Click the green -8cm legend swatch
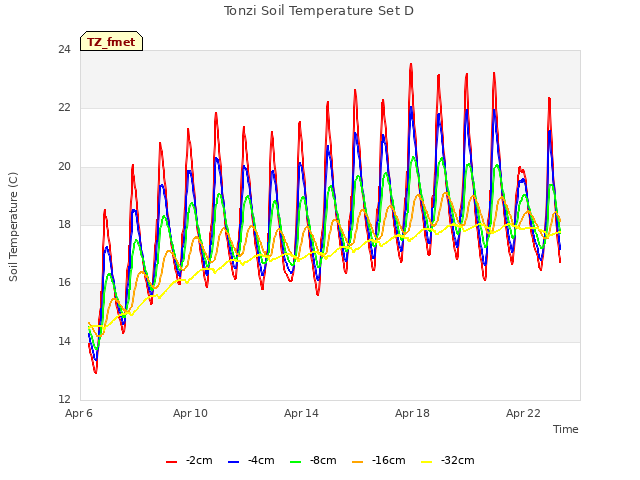 point(296,462)
